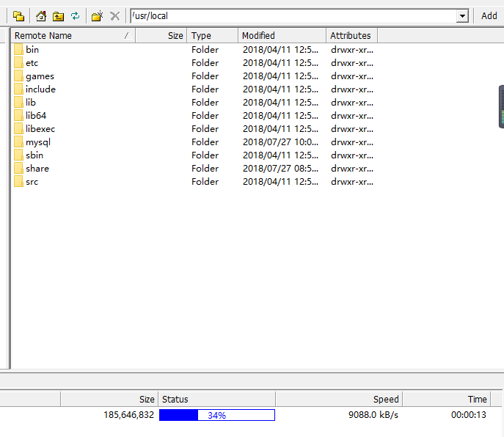Viewport: 504px width, 437px height.
Task: Click the /usr/local path input field
Action: click(x=293, y=15)
